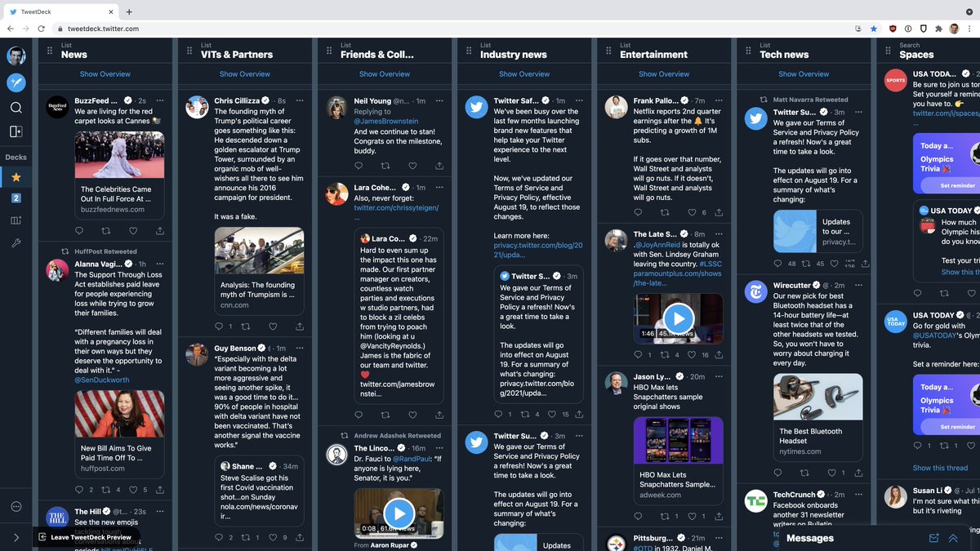The image size is (980, 551).
Task: Like the Neil Young reply tweet
Action: (x=412, y=166)
